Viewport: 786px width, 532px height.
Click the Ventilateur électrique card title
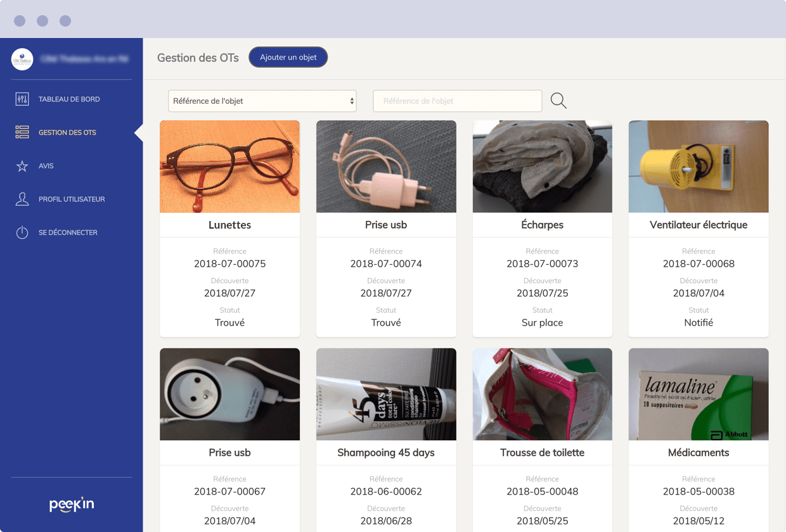[x=699, y=225]
